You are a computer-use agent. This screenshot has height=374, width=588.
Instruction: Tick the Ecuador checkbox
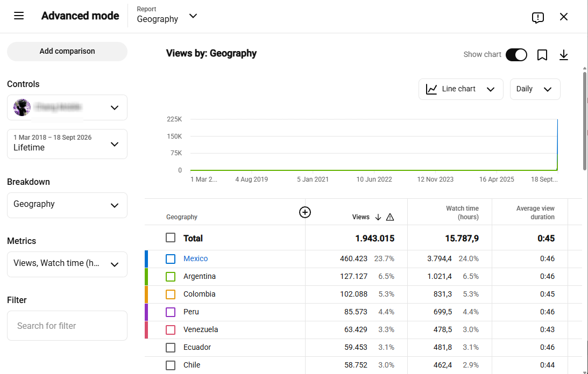[171, 347]
